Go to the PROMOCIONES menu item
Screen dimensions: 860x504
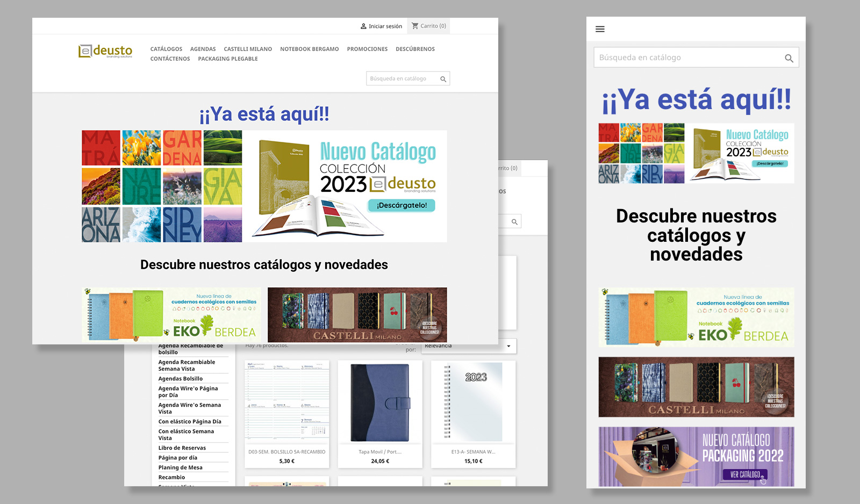point(367,49)
